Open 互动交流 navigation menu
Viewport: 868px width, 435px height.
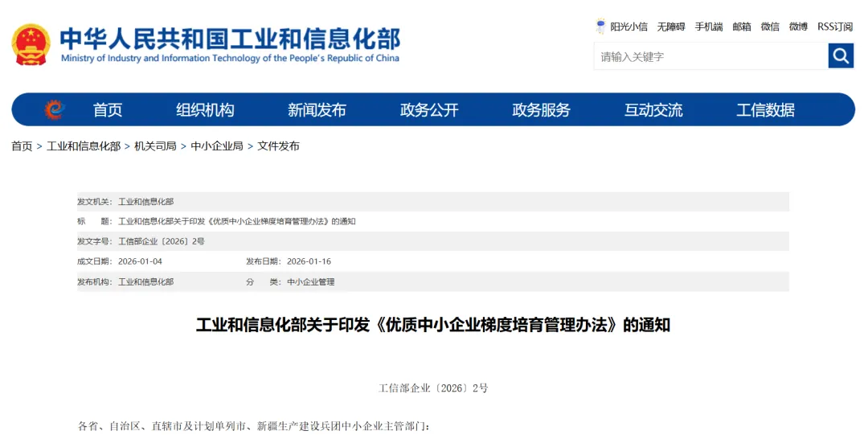click(653, 109)
